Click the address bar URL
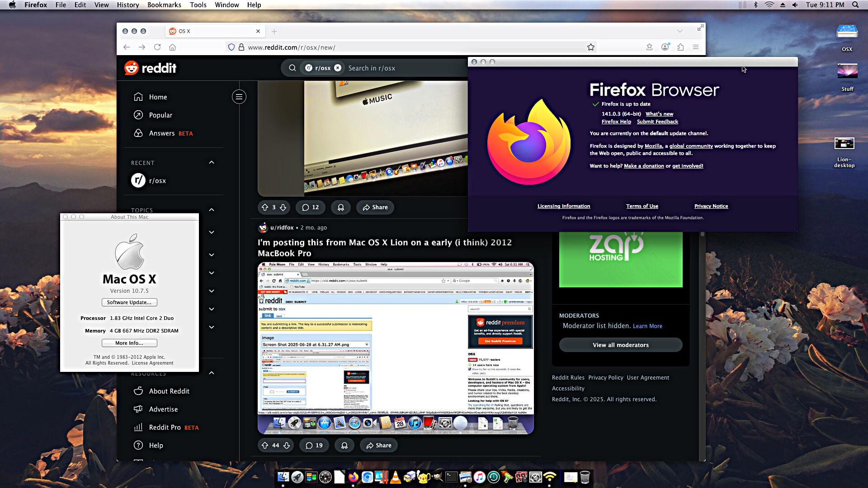This screenshot has width=868, height=488. [x=292, y=47]
